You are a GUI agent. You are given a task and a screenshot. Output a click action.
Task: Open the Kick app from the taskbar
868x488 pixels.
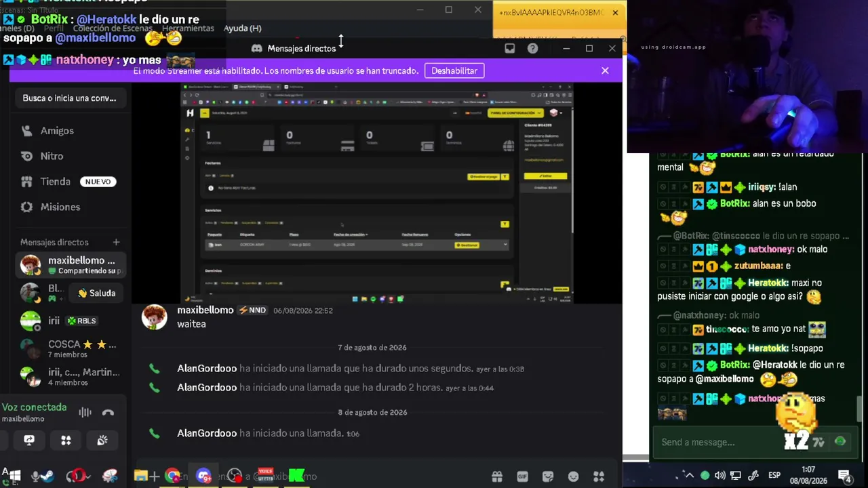[297, 476]
